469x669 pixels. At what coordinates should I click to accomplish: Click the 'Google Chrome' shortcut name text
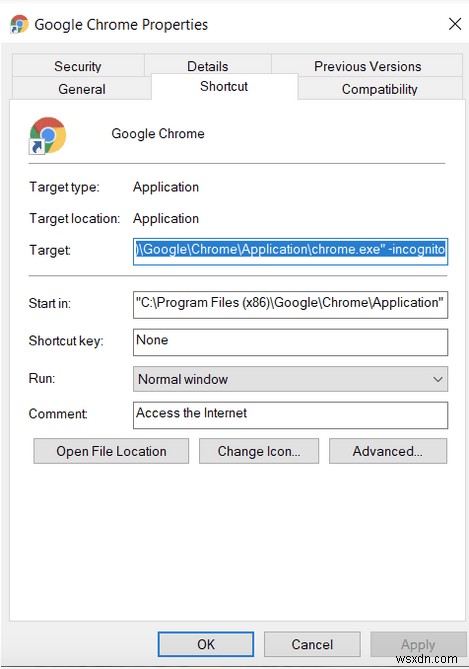pyautogui.click(x=158, y=134)
